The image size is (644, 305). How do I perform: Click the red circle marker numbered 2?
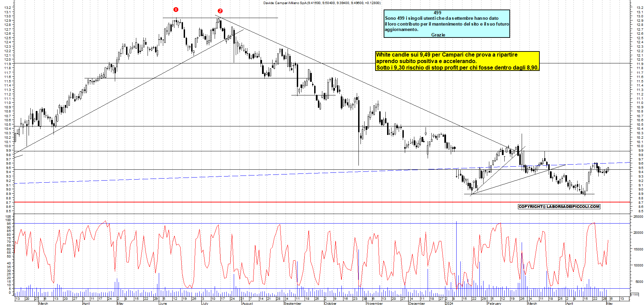click(x=220, y=11)
